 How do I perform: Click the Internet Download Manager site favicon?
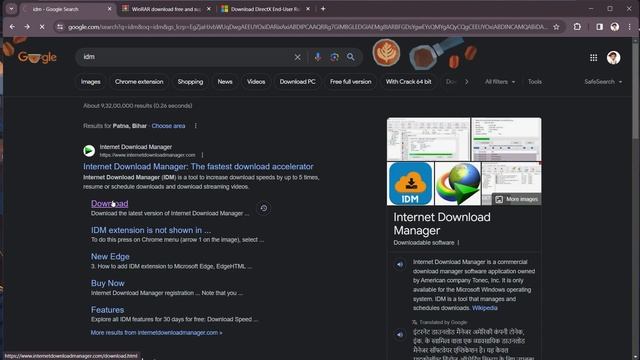click(89, 151)
